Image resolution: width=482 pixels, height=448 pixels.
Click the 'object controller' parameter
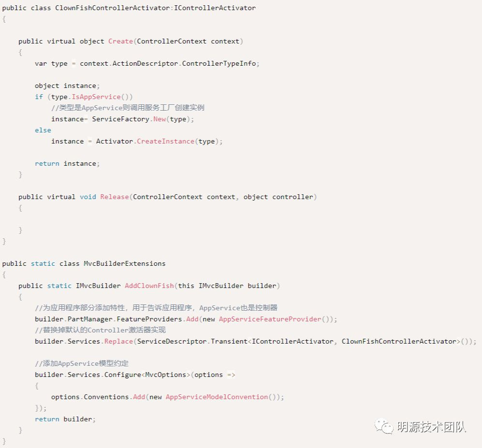tap(278, 197)
